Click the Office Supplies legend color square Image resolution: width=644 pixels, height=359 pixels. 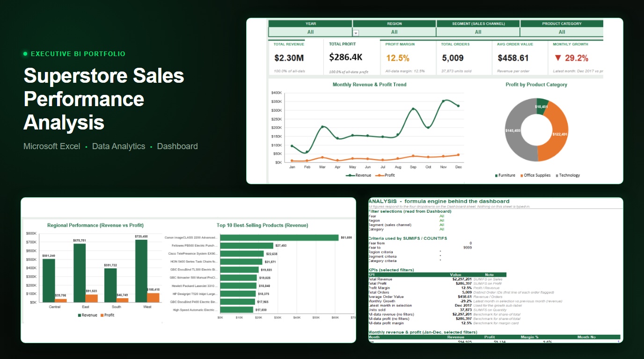pyautogui.click(x=521, y=176)
